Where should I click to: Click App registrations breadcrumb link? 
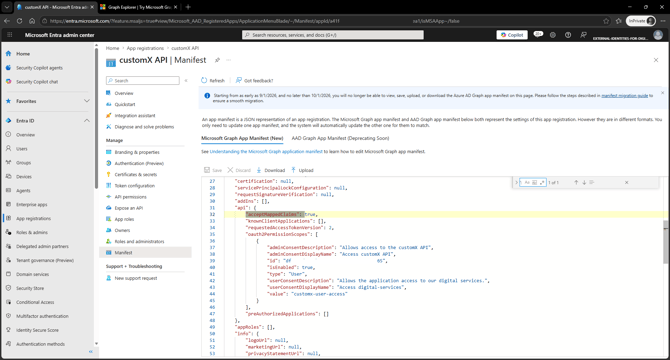pos(145,48)
